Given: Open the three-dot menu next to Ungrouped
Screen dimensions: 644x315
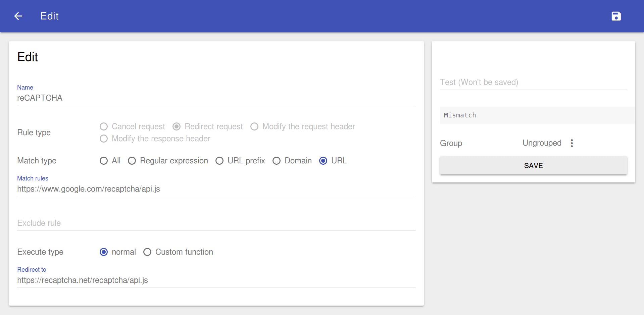Looking at the screenshot, I should [572, 143].
